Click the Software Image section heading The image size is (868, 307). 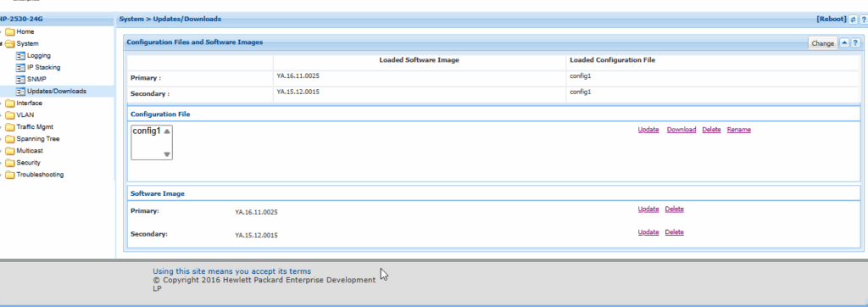click(158, 194)
